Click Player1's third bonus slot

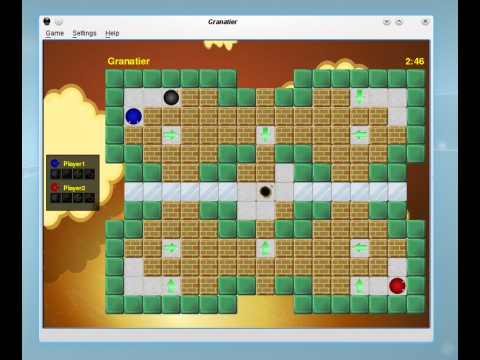78,174
